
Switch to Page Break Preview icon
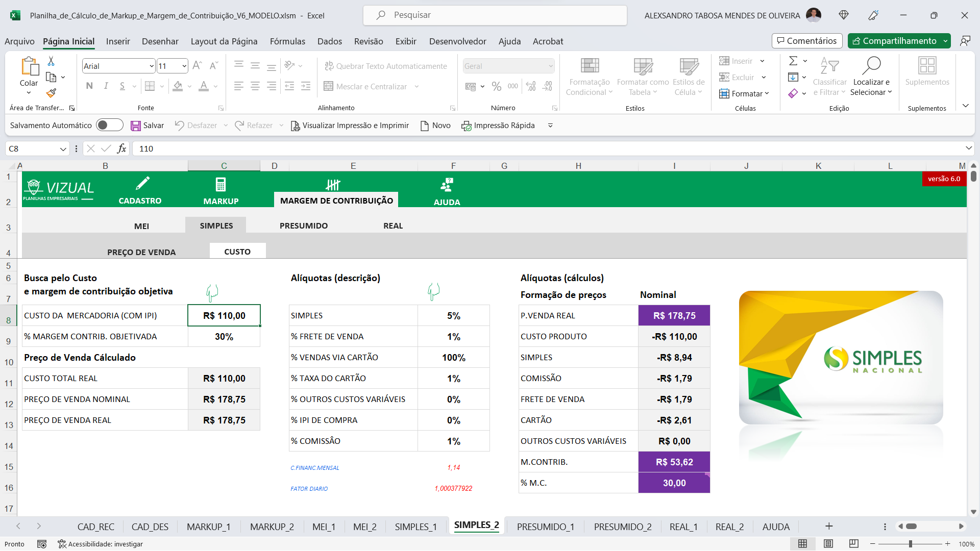(x=853, y=544)
